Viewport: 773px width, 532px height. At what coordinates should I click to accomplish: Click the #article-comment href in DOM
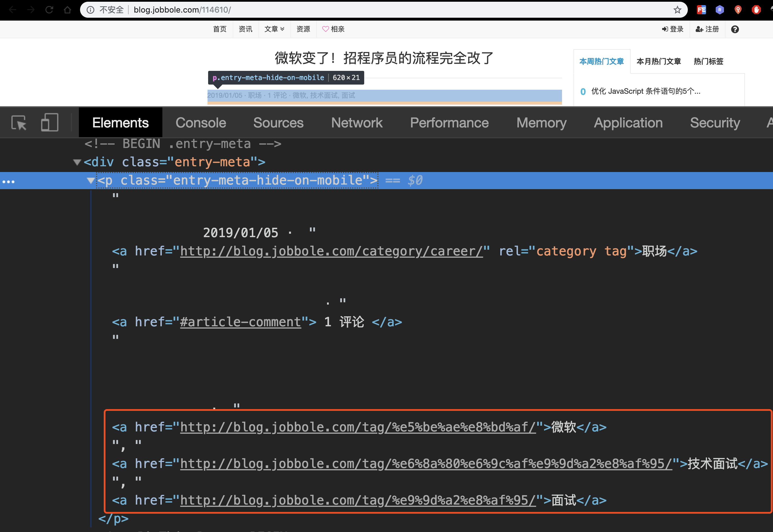(x=240, y=322)
